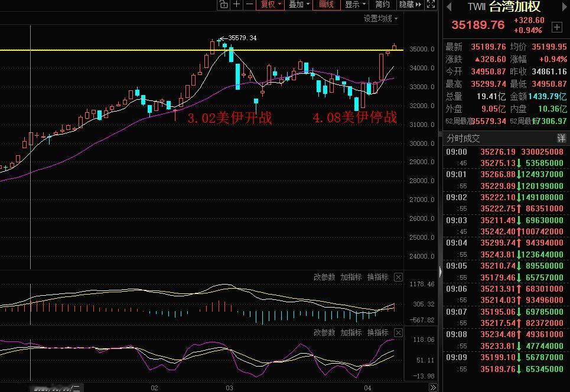
Task: Click the lock icon at toolbar left
Action: click(x=224, y=4)
